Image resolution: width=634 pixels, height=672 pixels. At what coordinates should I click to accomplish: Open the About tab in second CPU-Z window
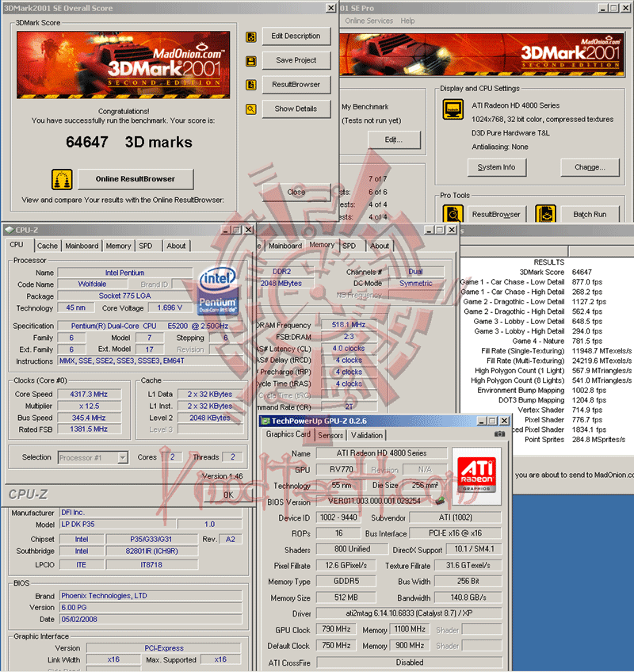point(380,246)
